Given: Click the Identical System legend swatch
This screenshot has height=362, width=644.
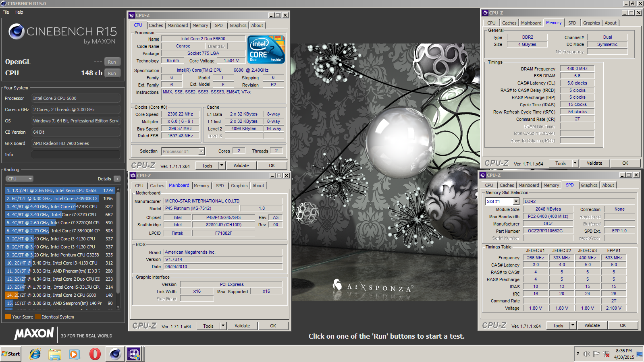Looking at the screenshot, I should [38, 317].
